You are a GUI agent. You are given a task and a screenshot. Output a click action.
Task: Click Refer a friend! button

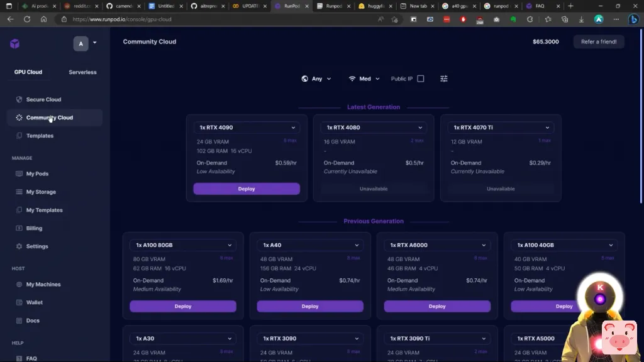(x=599, y=41)
